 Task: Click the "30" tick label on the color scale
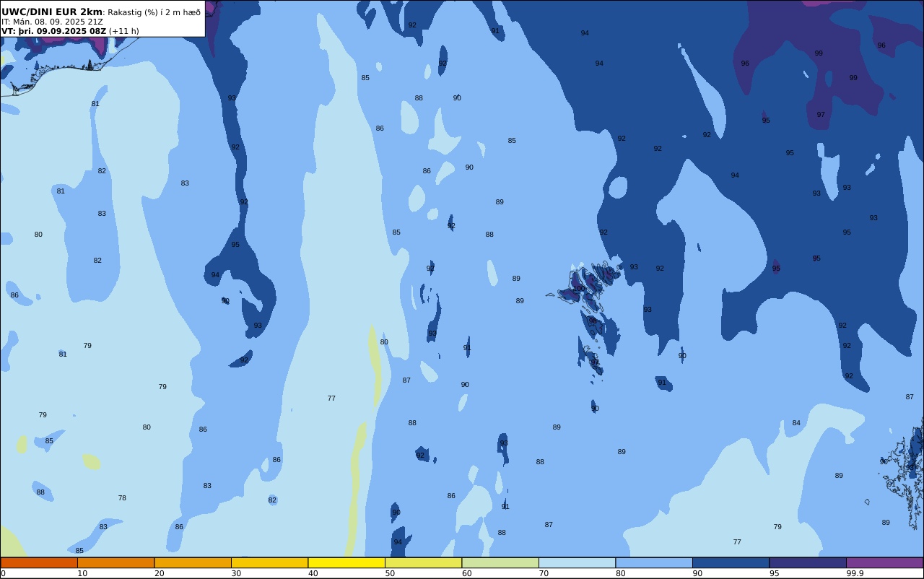tap(236, 573)
